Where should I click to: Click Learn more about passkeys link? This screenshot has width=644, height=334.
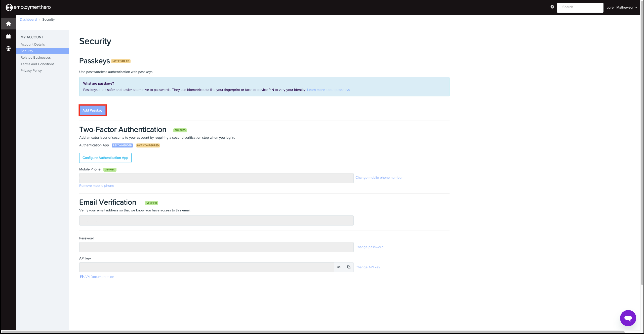[x=328, y=90]
